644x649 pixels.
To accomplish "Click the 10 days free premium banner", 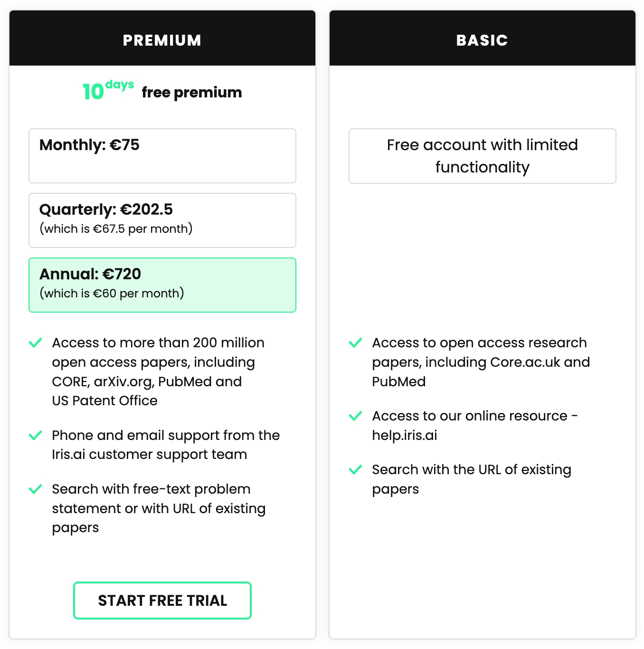I will 162,91.
